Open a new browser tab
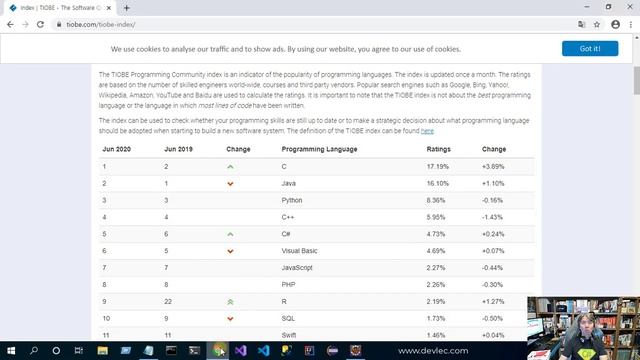This screenshot has width=640, height=360. click(x=127, y=8)
